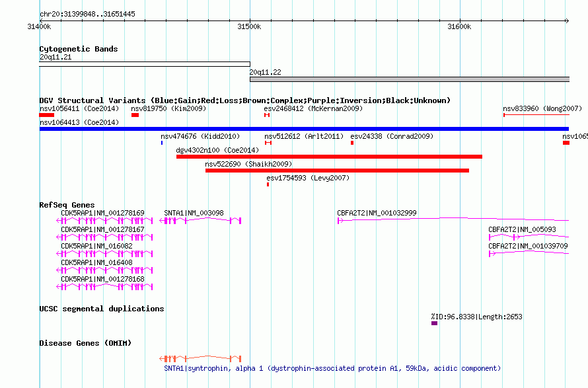
Task: Select the nsv1056411 (Coe2014) red loss bar
Action: tap(47, 115)
